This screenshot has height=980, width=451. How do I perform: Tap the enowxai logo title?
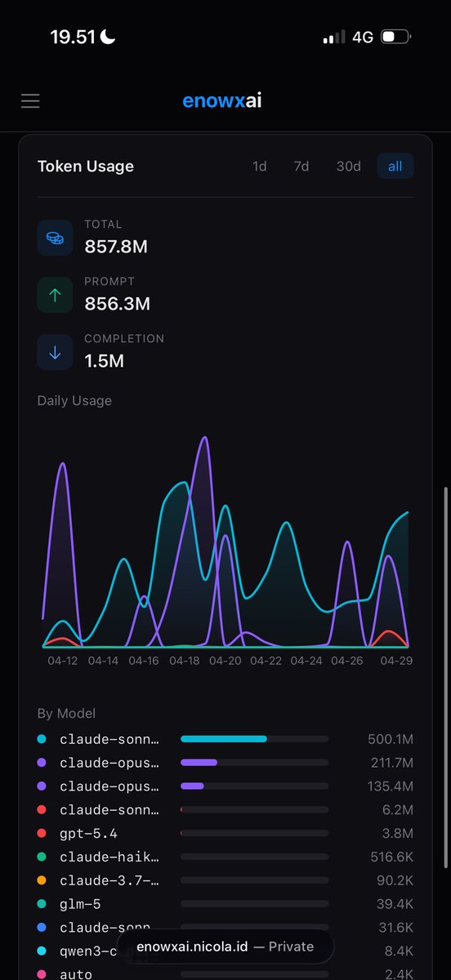tap(222, 100)
